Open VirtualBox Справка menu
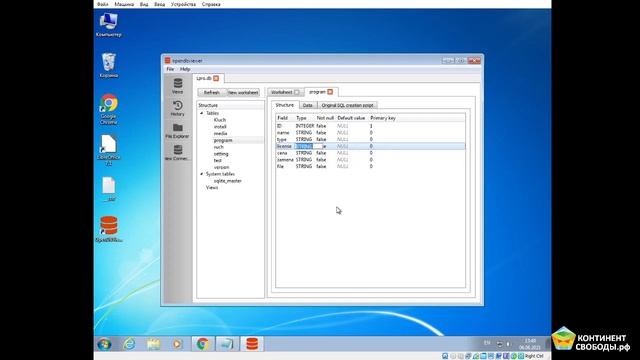 pyautogui.click(x=211, y=4)
